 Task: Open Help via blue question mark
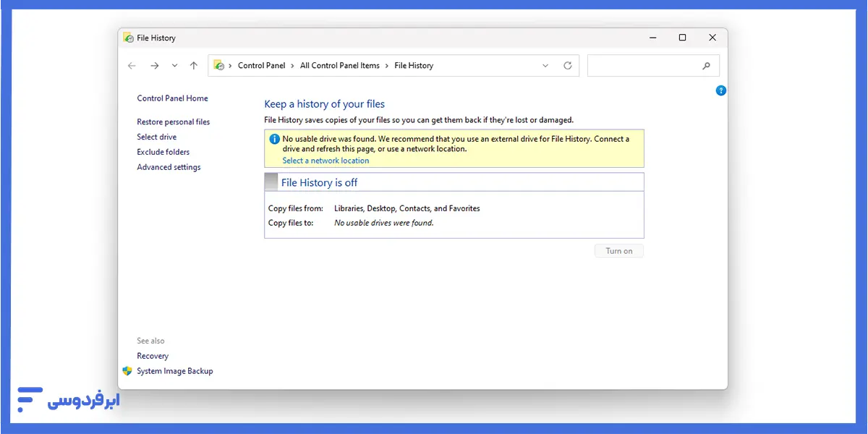point(720,90)
